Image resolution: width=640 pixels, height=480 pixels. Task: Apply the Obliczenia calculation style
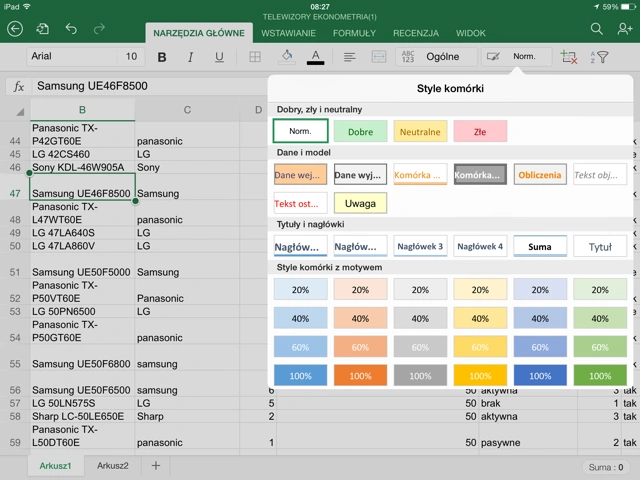(540, 175)
